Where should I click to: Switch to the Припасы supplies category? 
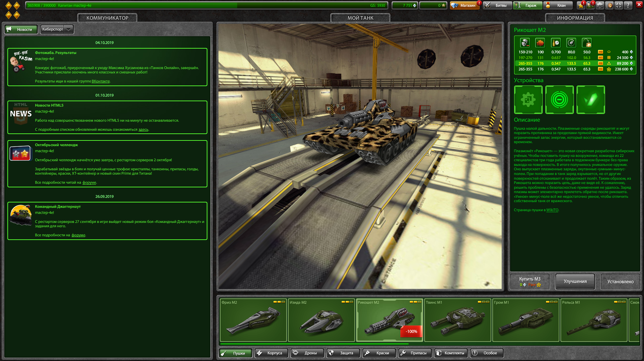pyautogui.click(x=415, y=353)
